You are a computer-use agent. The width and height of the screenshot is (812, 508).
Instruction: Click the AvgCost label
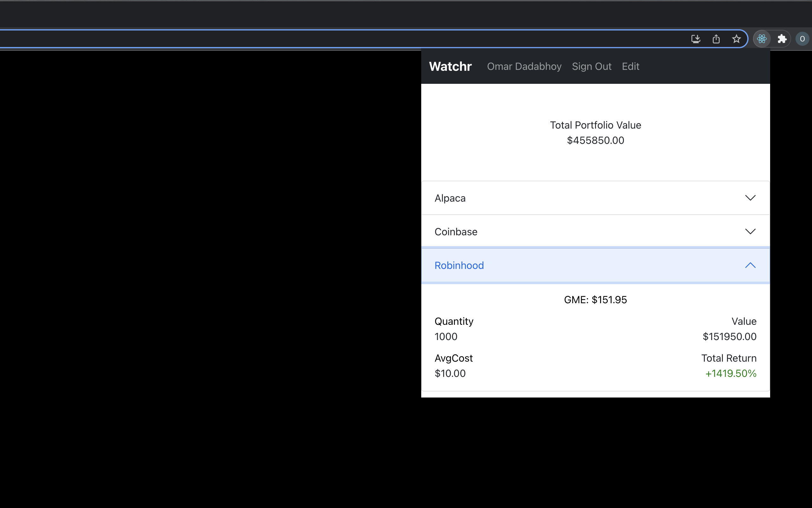pyautogui.click(x=453, y=358)
